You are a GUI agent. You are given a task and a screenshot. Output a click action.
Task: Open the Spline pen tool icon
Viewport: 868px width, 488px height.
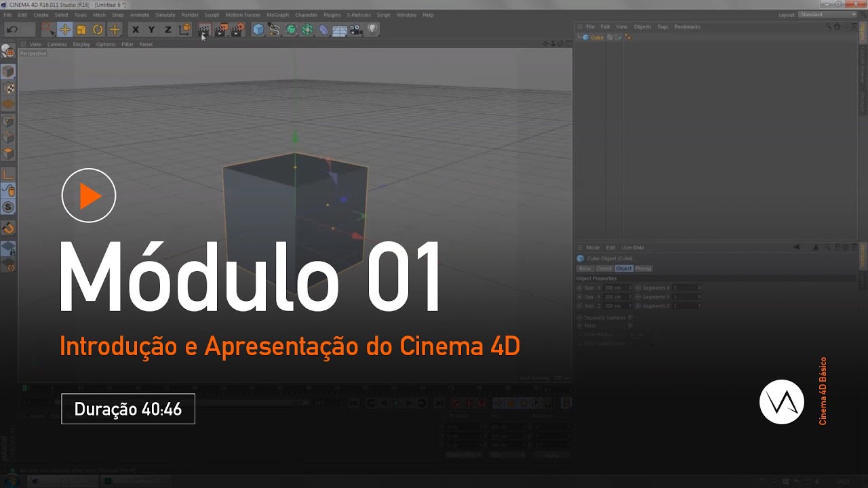point(275,29)
